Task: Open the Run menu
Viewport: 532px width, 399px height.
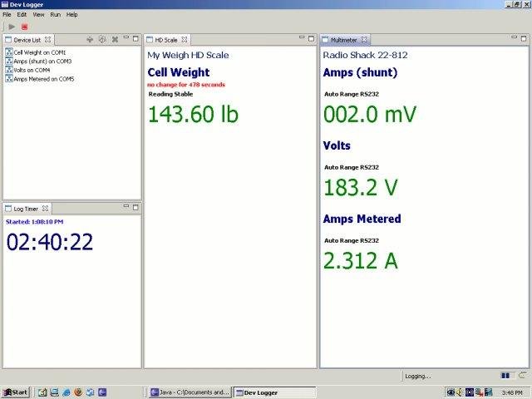Action: pyautogui.click(x=56, y=15)
